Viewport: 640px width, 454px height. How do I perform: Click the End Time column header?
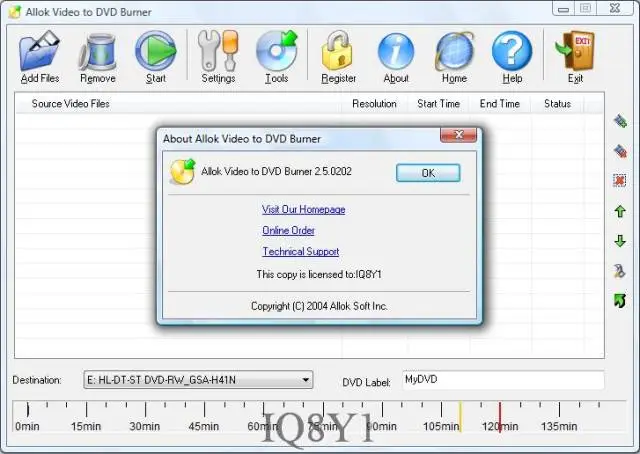click(500, 104)
